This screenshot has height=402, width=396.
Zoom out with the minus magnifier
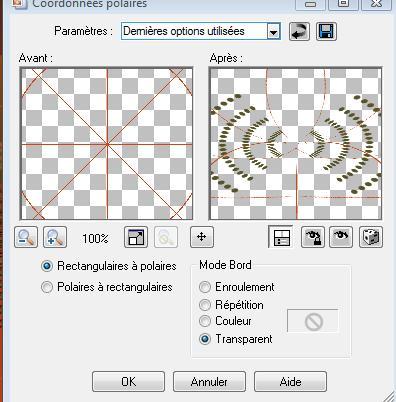[26, 237]
